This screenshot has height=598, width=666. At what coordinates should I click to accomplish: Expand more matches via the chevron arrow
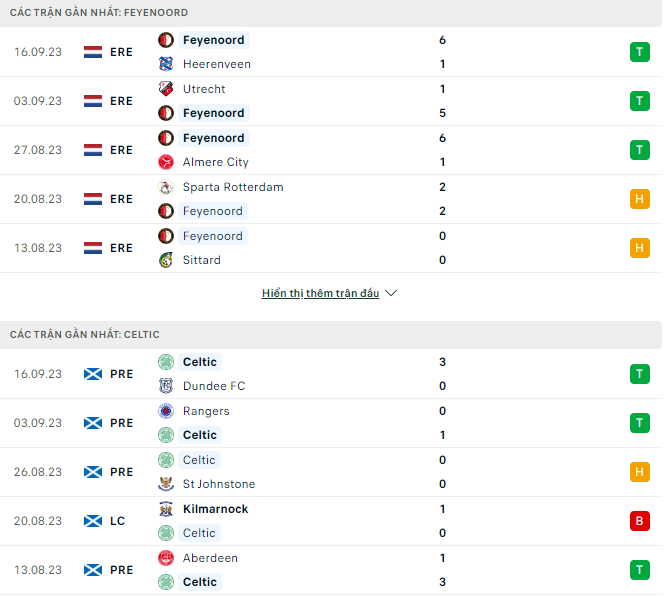pos(391,294)
